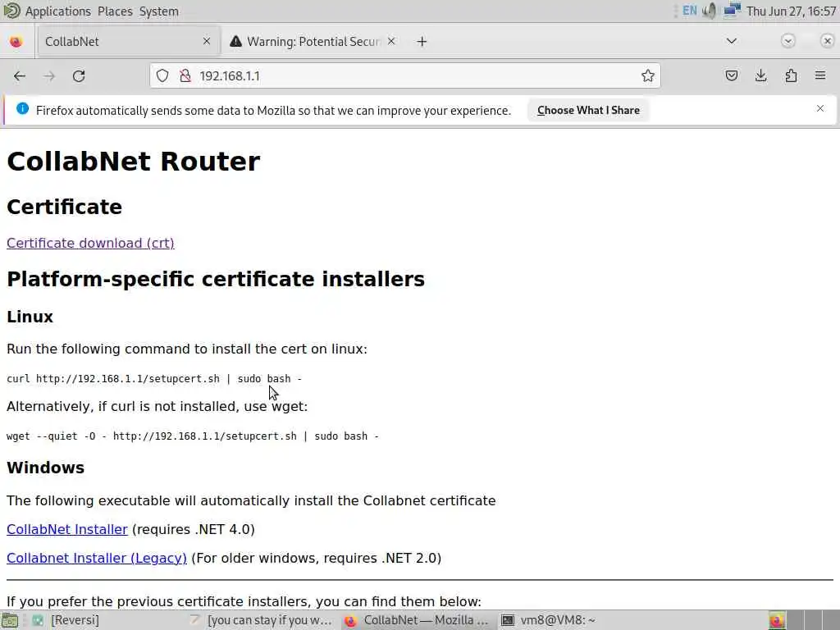
Task: Click the address bar showing 192.168.1.1
Action: [405, 76]
